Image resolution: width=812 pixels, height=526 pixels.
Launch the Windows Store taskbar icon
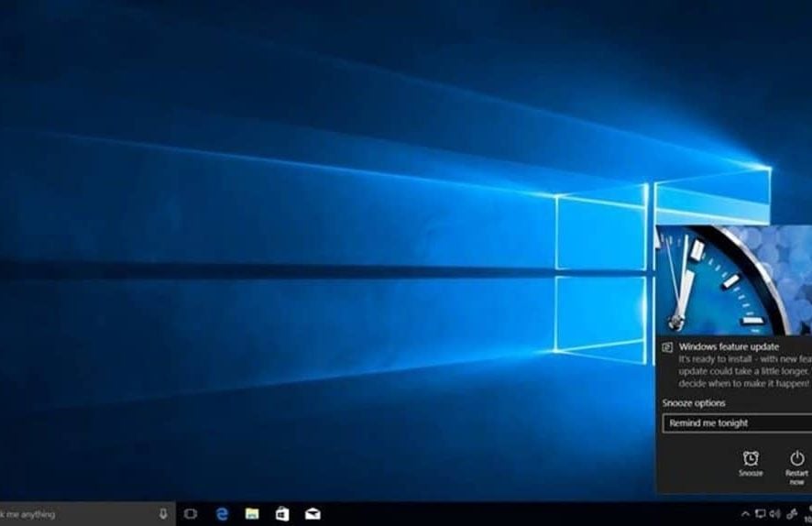pos(282,513)
